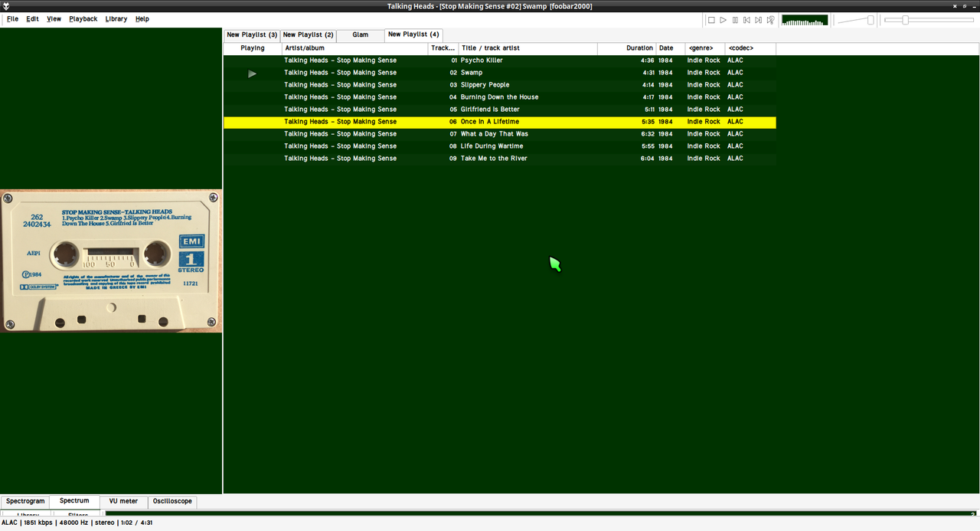The height and width of the screenshot is (531, 980).
Task: Open the Oscilloscope tab
Action: (172, 502)
